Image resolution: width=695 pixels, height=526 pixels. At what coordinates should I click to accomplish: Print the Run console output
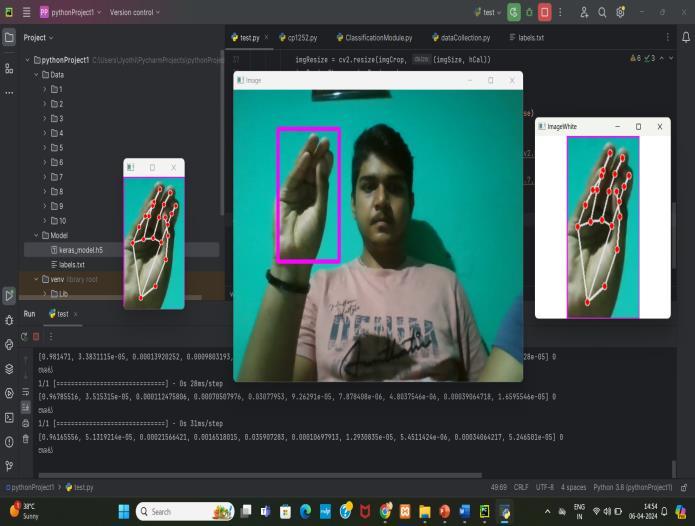click(26, 423)
